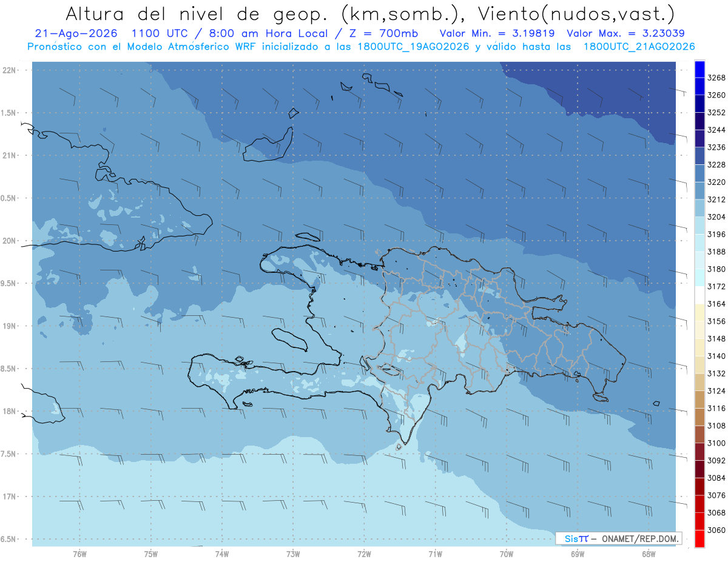Click the longitude label '71W'

tap(435, 554)
